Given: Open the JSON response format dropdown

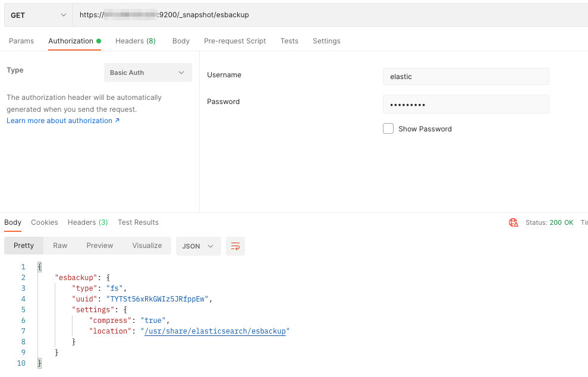Looking at the screenshot, I should click(198, 246).
